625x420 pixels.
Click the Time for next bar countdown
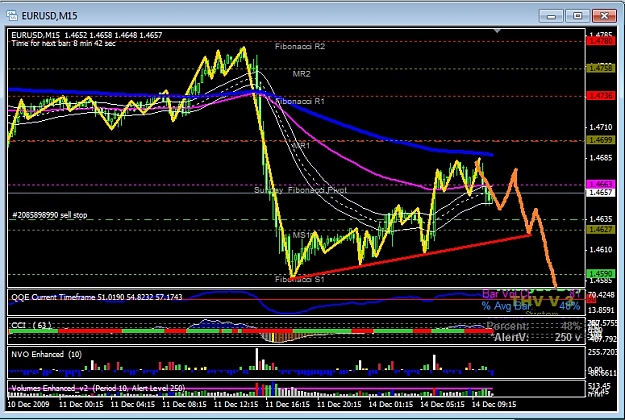tap(63, 43)
